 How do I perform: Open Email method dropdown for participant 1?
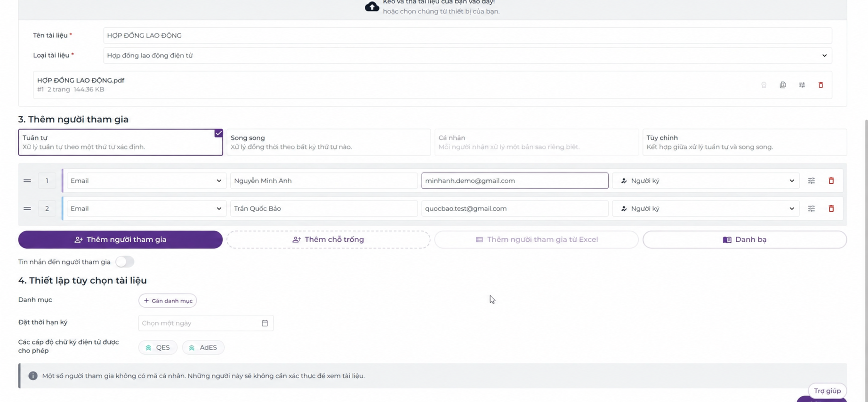pyautogui.click(x=146, y=180)
